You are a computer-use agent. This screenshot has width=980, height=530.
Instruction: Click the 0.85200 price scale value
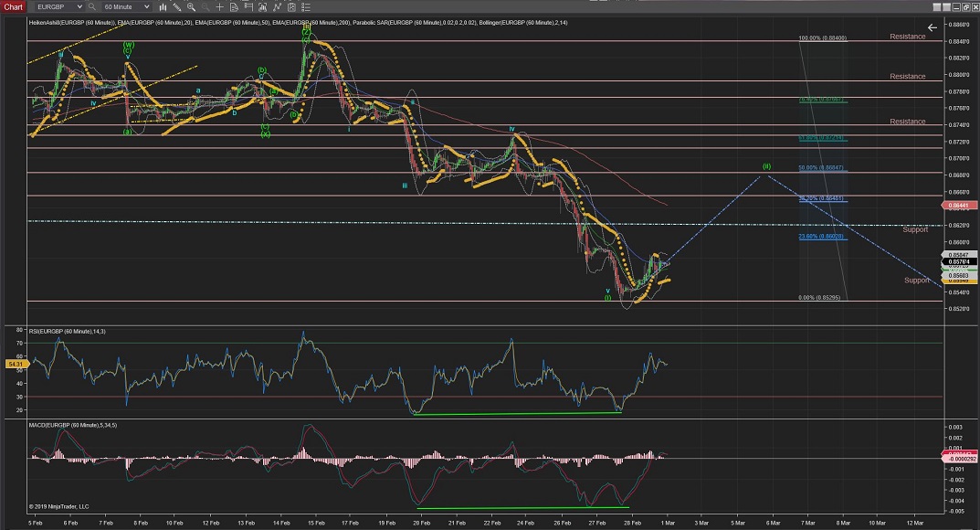pyautogui.click(x=959, y=309)
